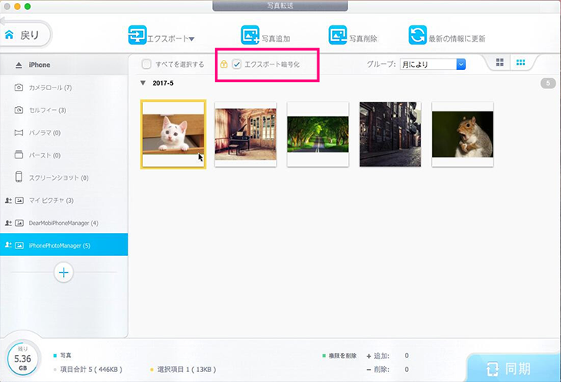This screenshot has height=392, width=561.
Task: Select the dark street building thumbnail
Action: click(x=390, y=135)
